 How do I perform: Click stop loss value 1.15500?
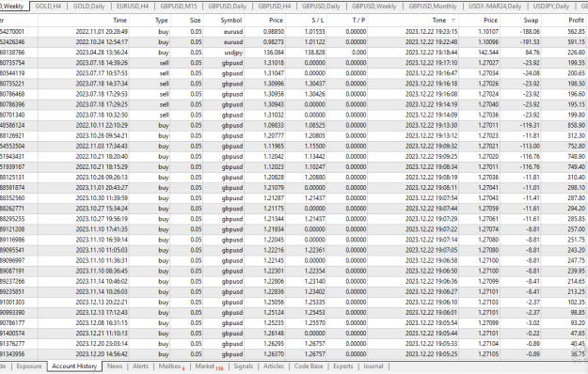314,147
